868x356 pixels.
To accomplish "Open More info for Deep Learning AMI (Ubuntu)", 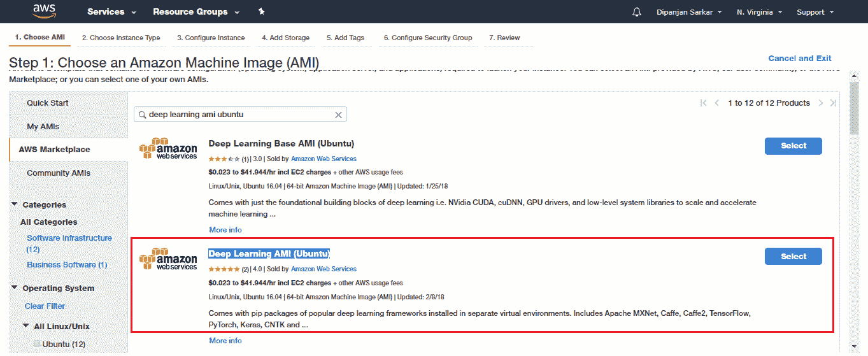I will [225, 341].
